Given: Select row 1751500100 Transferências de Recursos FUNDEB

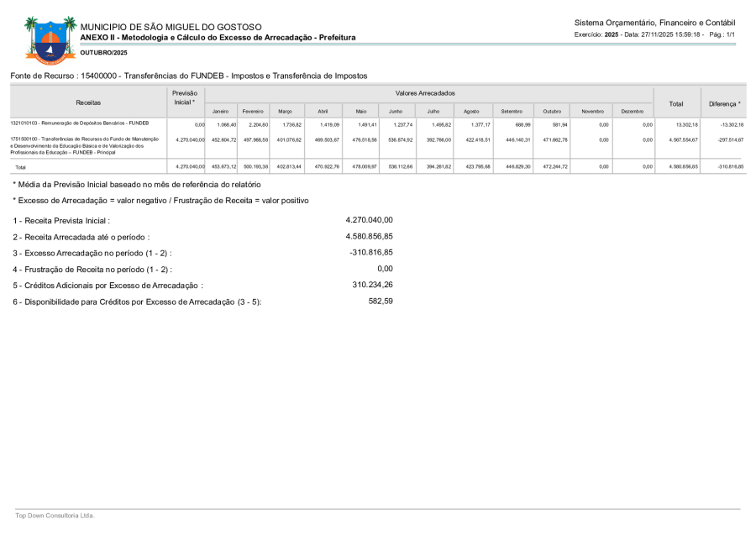Looking at the screenshot, I should point(84,145).
